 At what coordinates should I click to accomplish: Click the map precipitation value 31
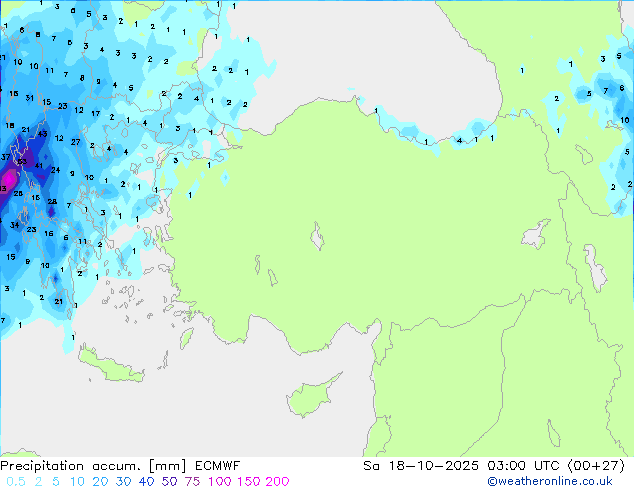point(30,98)
